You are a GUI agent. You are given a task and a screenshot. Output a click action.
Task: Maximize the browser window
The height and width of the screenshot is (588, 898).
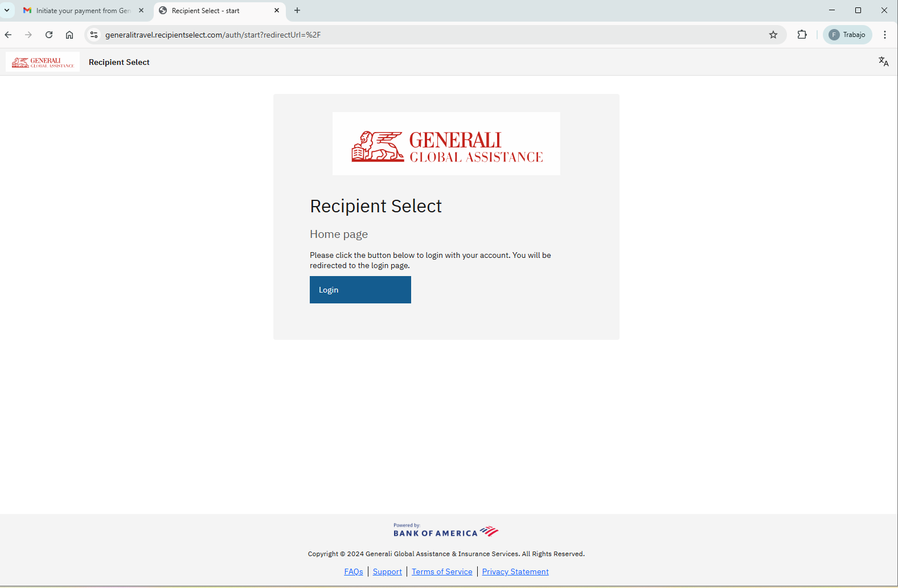pos(858,10)
